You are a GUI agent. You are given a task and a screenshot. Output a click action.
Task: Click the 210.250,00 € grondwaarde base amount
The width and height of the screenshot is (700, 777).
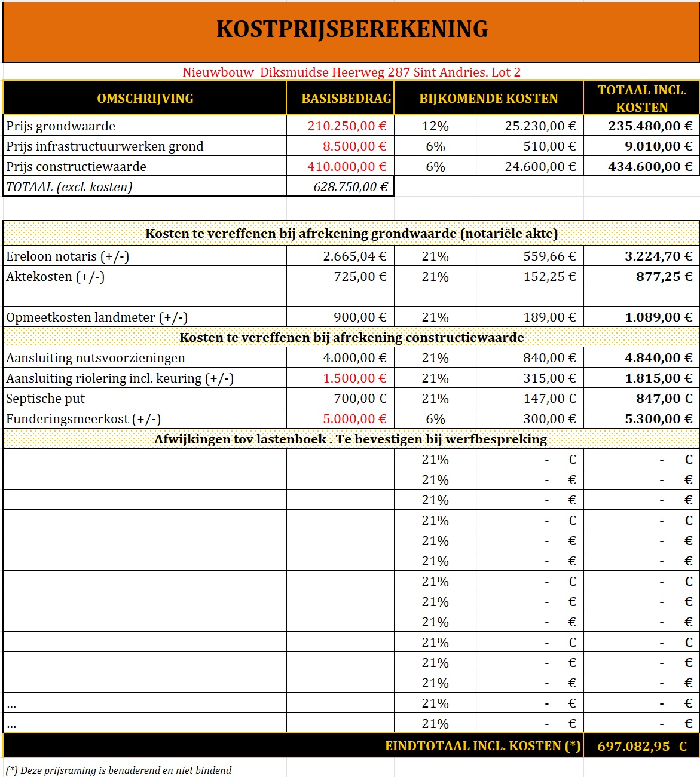347,126
